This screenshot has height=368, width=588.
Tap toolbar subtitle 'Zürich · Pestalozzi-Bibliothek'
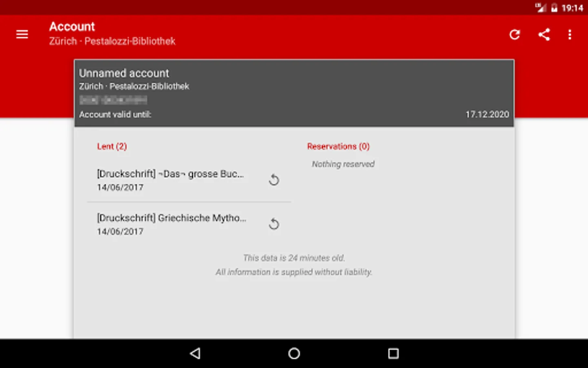coord(112,41)
